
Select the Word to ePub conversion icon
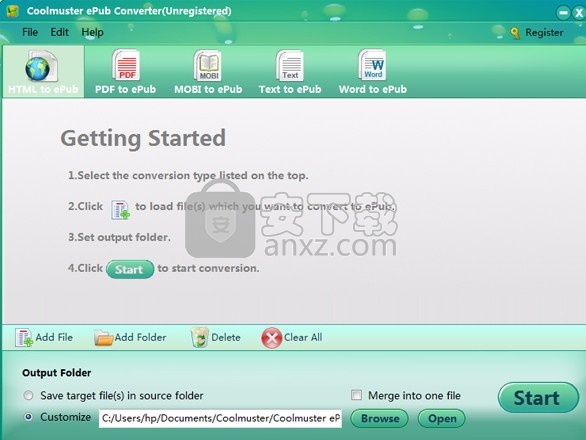click(372, 65)
